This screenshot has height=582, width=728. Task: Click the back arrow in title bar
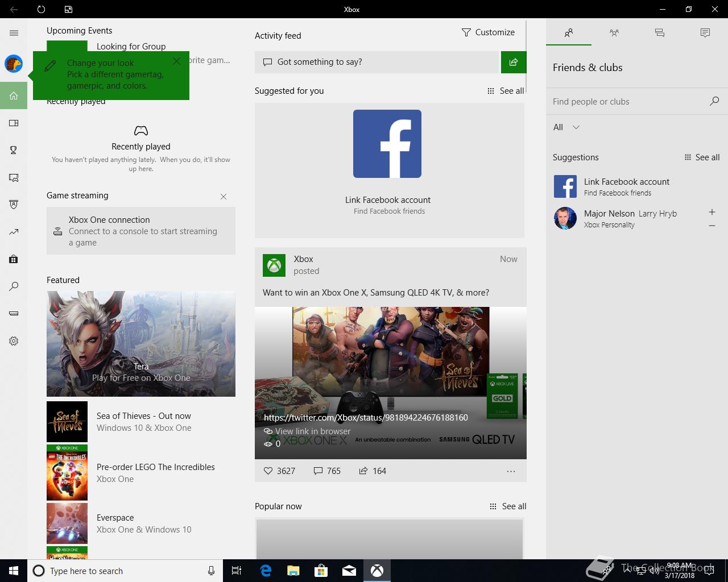pyautogui.click(x=14, y=9)
